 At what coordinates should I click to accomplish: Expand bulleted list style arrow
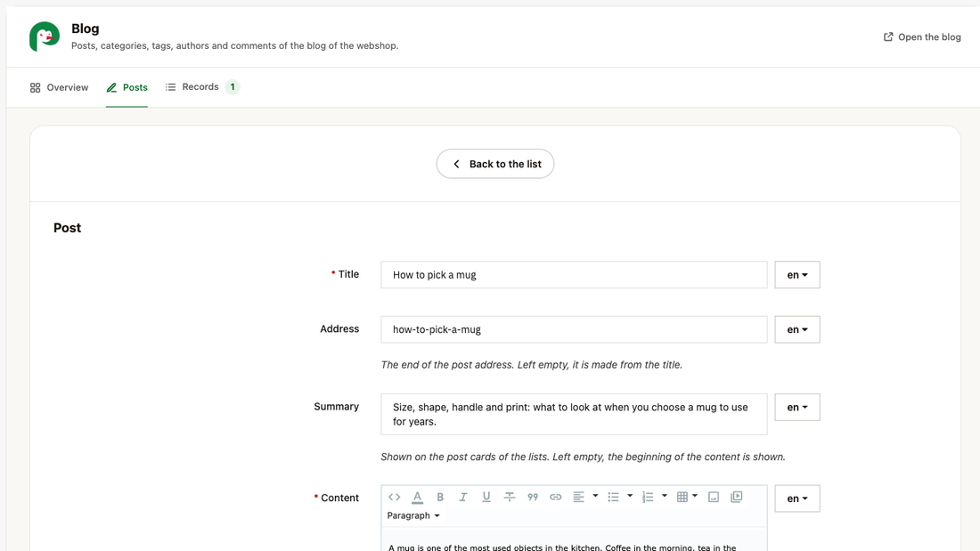coord(630,496)
